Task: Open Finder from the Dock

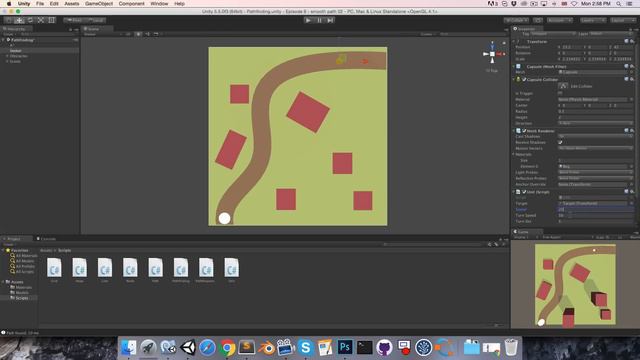Action: [x=129, y=348]
